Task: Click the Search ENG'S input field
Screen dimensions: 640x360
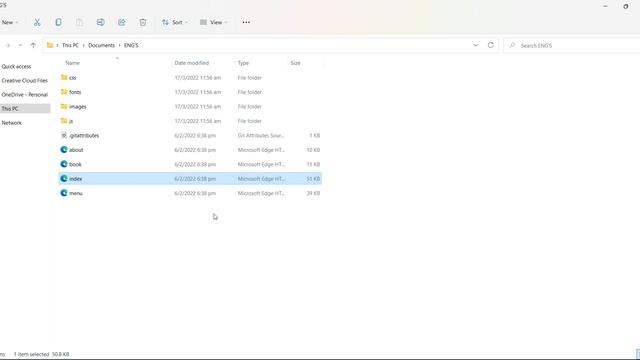Action: (x=571, y=45)
